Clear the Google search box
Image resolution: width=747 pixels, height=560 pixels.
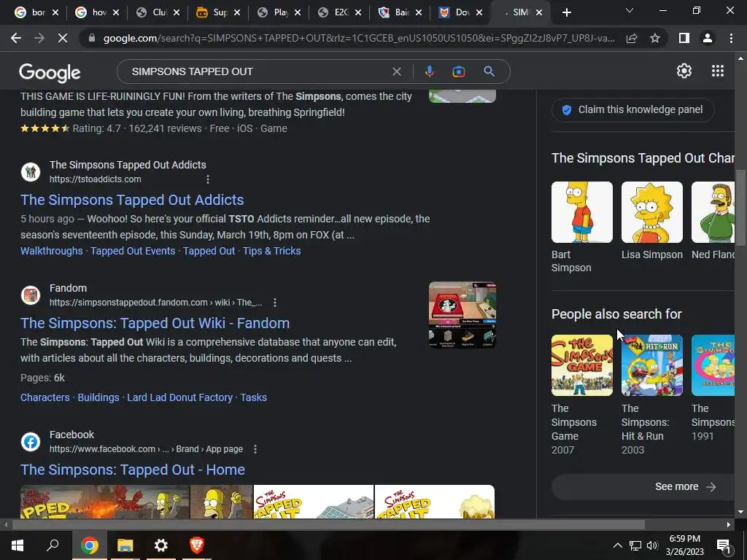coord(396,71)
